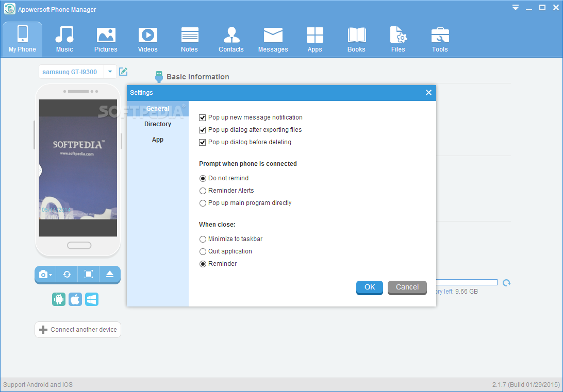Toggle Pop up dialog after exporting files

[203, 130]
